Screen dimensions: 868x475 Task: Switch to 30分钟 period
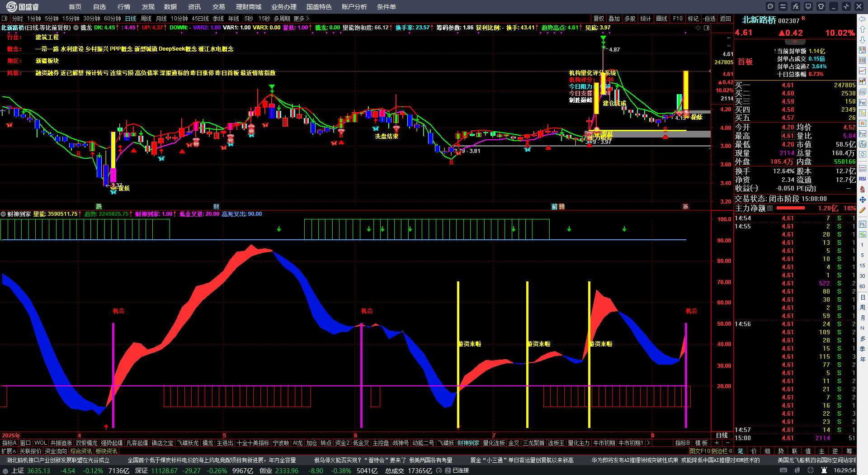(x=92, y=19)
